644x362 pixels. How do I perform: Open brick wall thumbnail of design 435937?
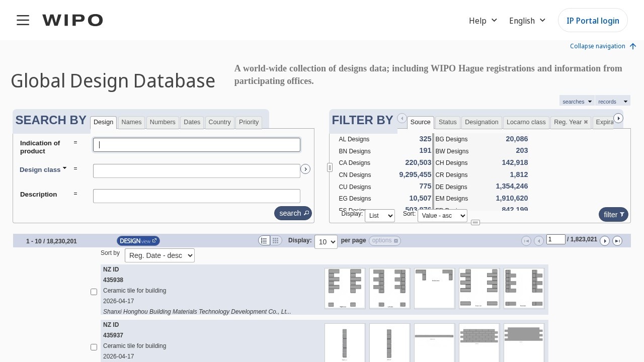tap(479, 342)
